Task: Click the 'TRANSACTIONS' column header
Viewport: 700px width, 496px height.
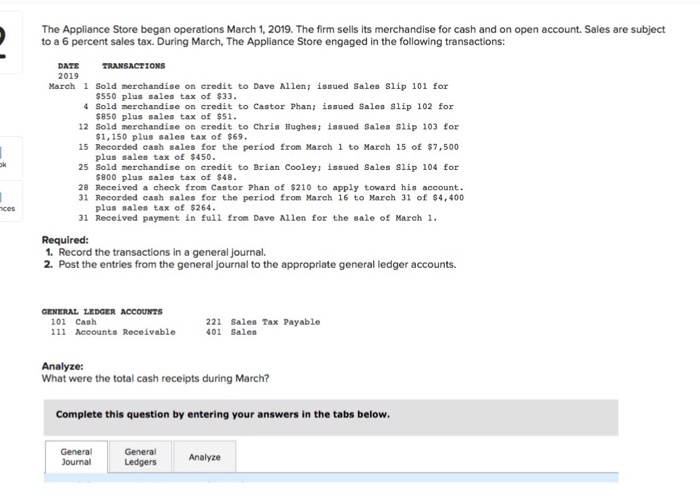Action: [133, 66]
